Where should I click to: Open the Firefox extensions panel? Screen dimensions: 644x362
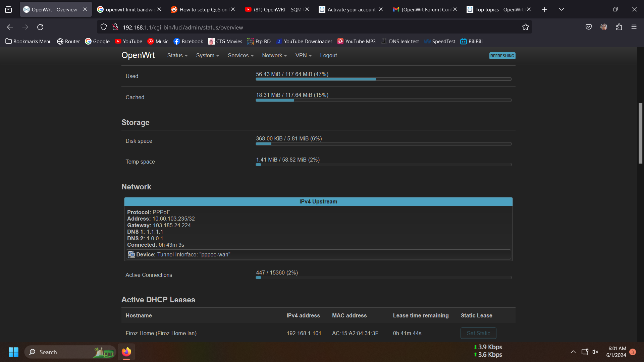click(x=619, y=27)
